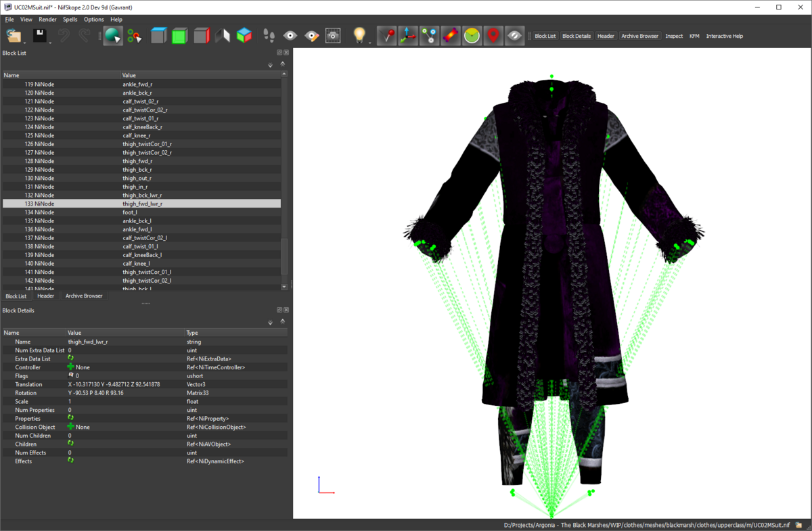Toggle the crossed-out eye hidden objects button
This screenshot has width=812, height=531.
515,36
